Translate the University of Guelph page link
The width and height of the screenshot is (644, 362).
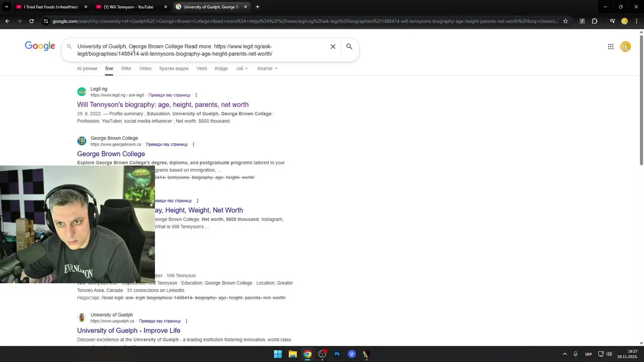coord(160,321)
